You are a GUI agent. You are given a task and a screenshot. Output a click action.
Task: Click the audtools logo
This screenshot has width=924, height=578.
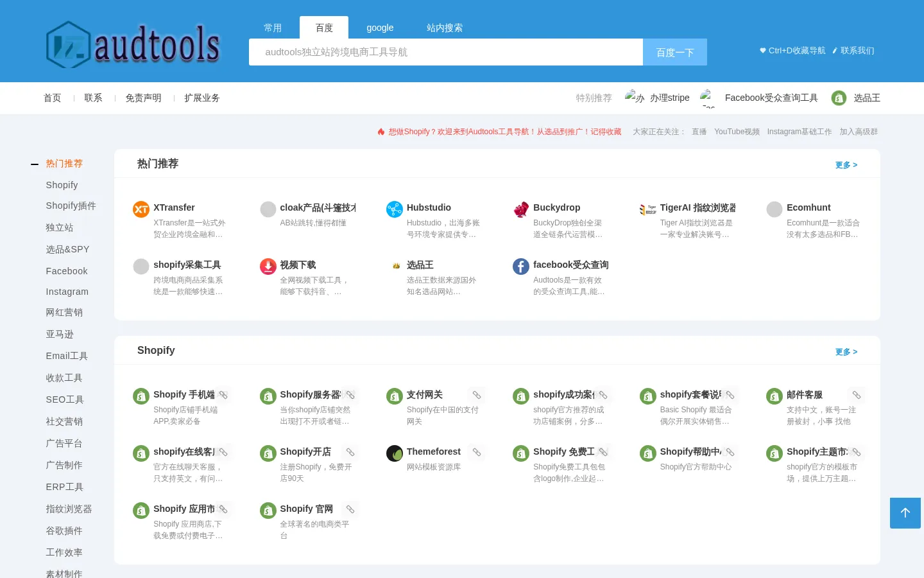133,44
